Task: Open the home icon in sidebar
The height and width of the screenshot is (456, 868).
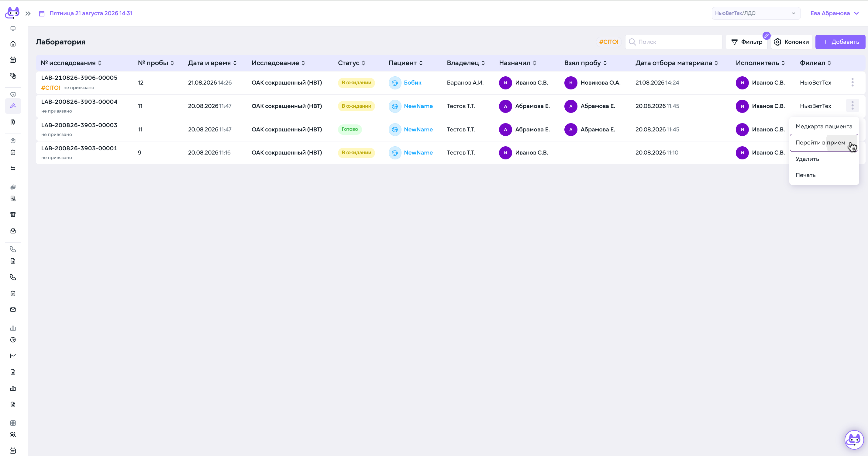Action: click(x=13, y=44)
